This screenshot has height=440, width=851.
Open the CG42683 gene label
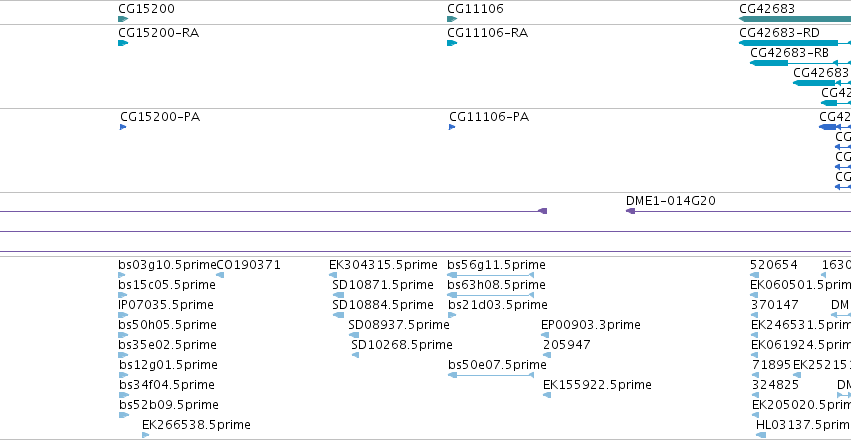767,9
